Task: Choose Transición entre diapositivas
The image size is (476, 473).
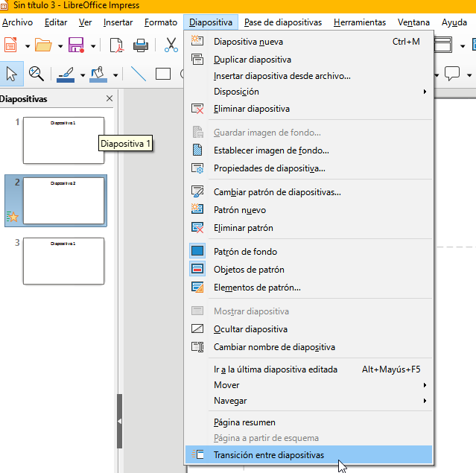Action: 268,454
